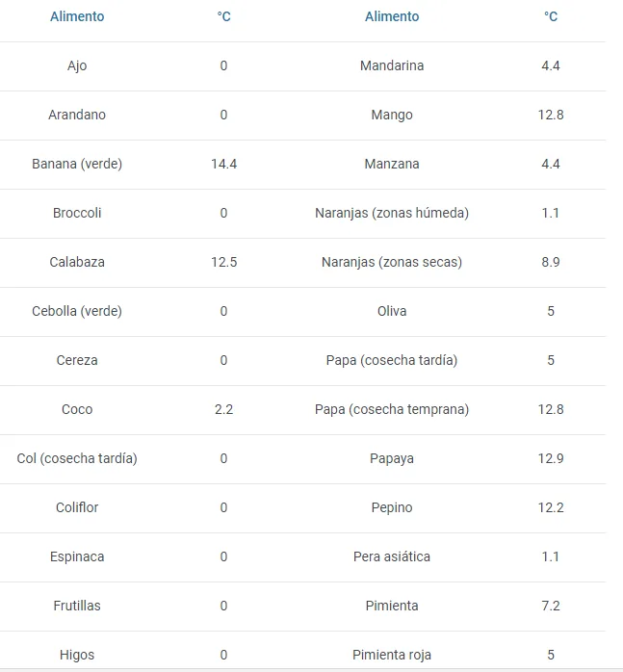Screen dimensions: 623x672
Task: Click the left Alimento column header
Action: point(77,16)
